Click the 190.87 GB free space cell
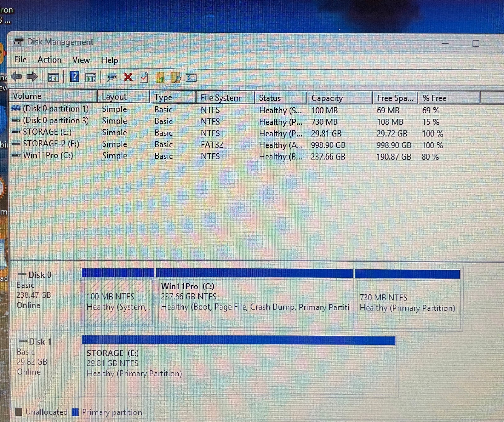This screenshot has height=422, width=504. tap(394, 157)
